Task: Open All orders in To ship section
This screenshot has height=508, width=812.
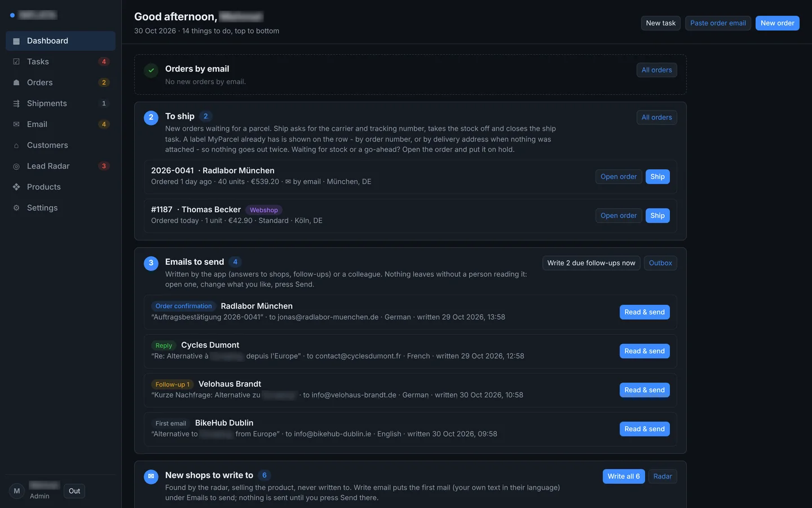Action: coord(656,117)
